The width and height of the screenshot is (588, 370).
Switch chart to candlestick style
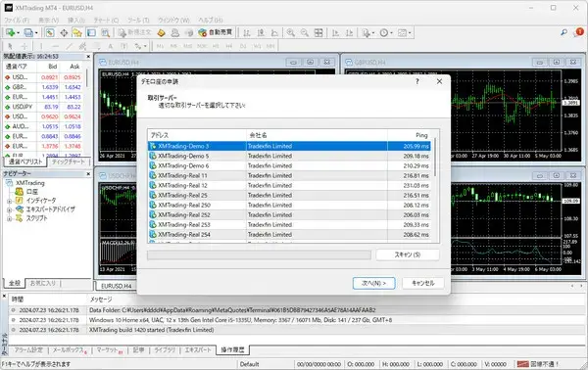pos(261,33)
